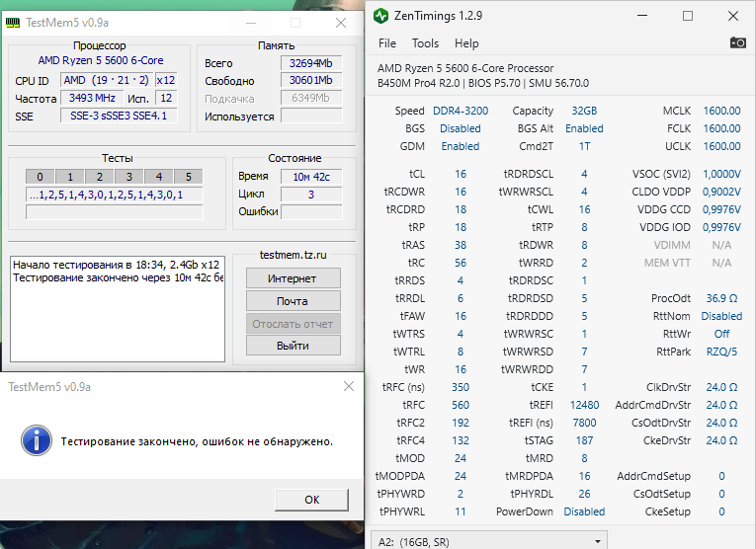Minimize the ZenTimings window
This screenshot has height=549, width=756.
[x=642, y=16]
